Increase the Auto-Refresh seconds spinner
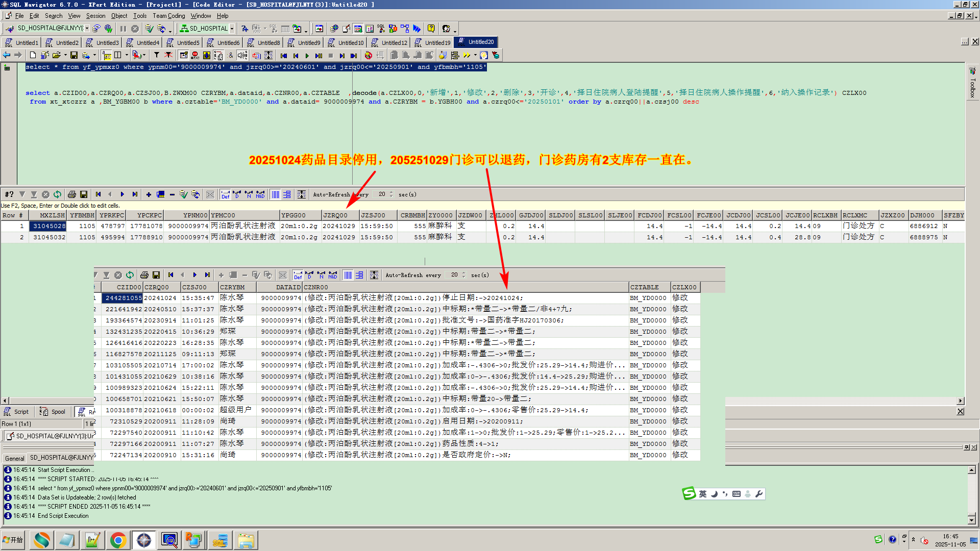Viewport: 980px width, 551px height. [x=391, y=192]
